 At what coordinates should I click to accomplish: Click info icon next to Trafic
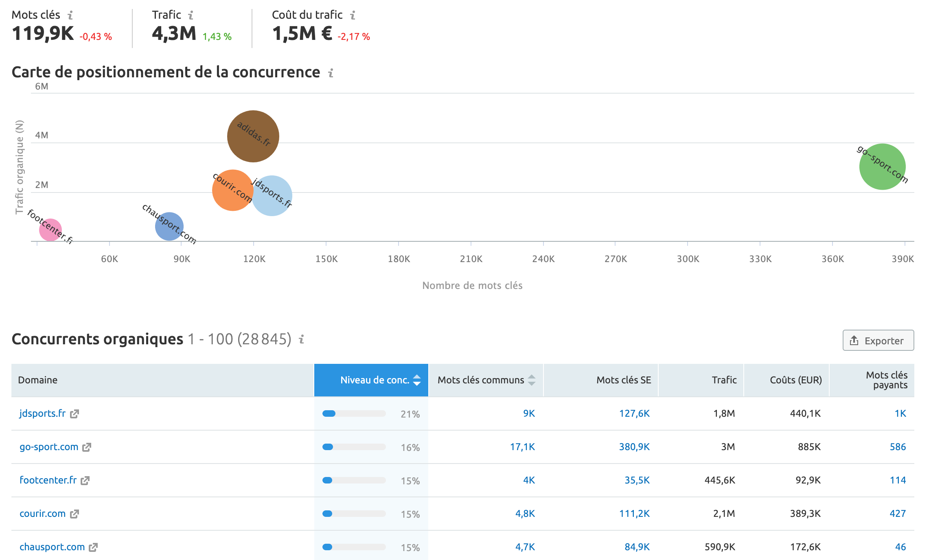click(x=191, y=15)
